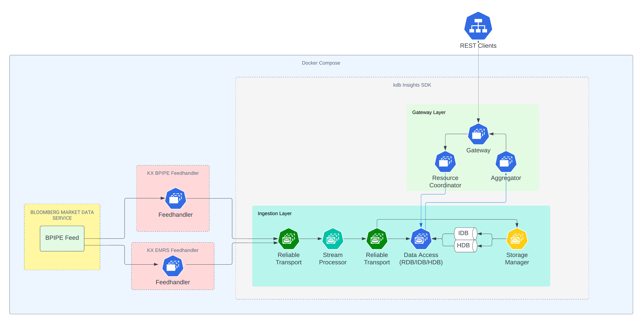This screenshot has height=325, width=644.
Task: Click the KX BPIPE Feedhandler icon
Action: [175, 198]
